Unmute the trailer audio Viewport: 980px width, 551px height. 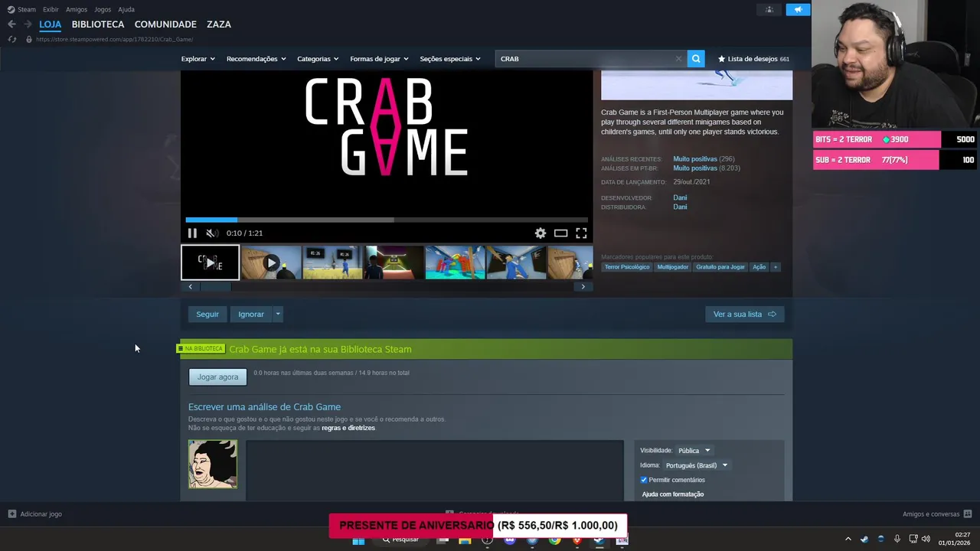[x=212, y=233]
